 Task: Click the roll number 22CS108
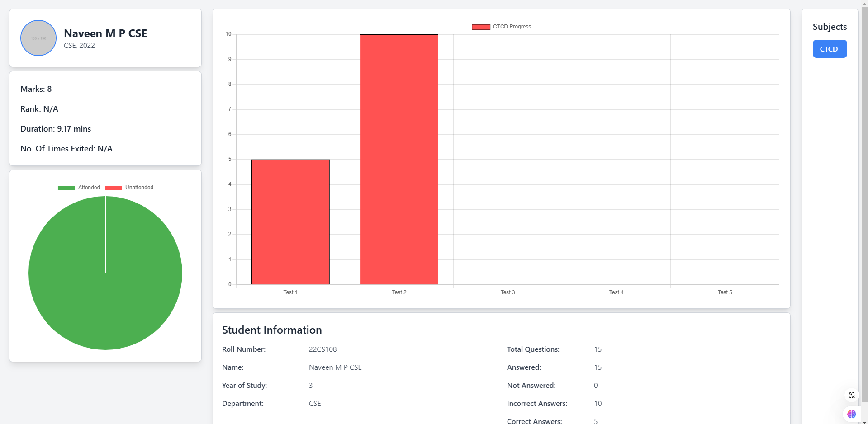click(323, 349)
